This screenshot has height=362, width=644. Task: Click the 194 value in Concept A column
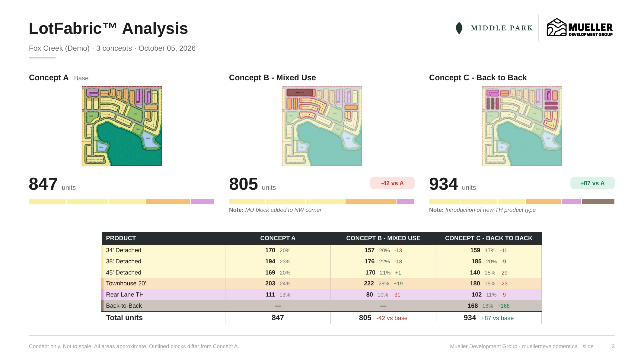270,261
